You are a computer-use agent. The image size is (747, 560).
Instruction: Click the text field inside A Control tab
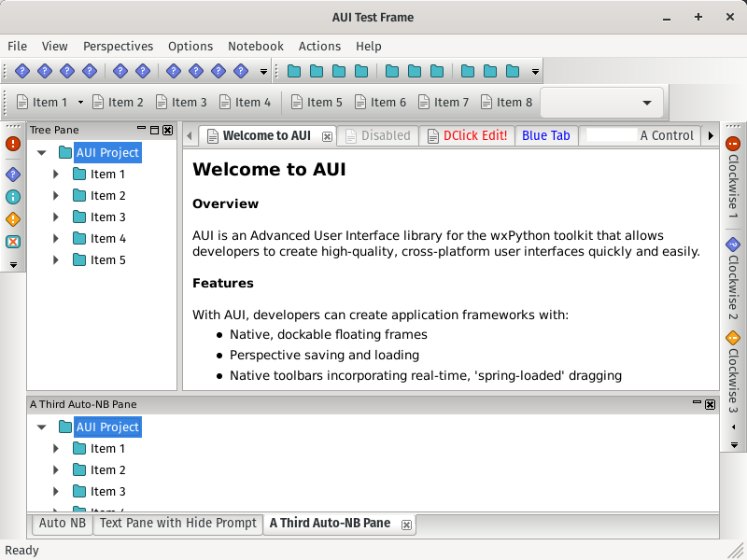pyautogui.click(x=612, y=135)
